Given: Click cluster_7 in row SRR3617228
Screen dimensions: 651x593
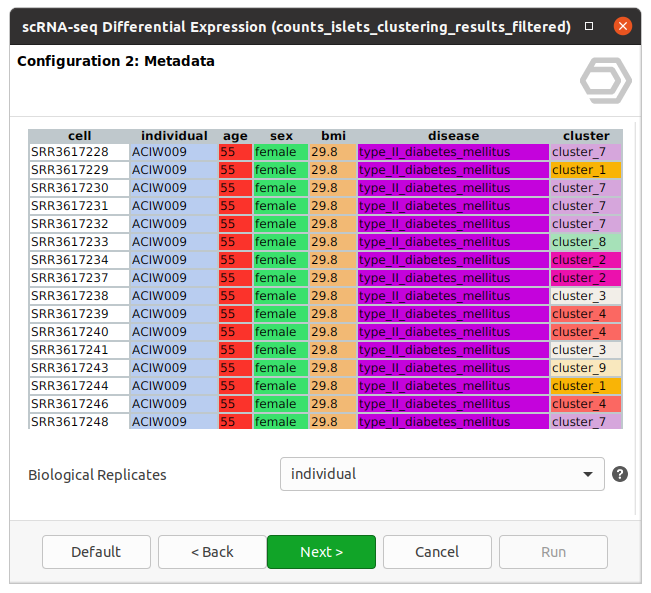Looking at the screenshot, I should (586, 152).
